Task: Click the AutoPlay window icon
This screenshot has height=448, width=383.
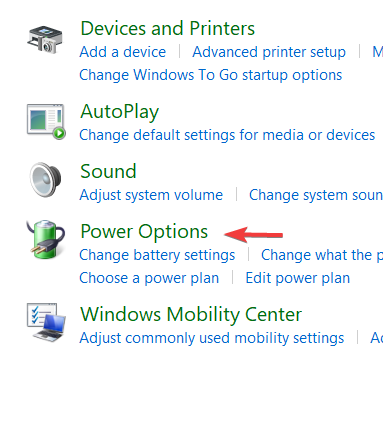Action: click(46, 122)
